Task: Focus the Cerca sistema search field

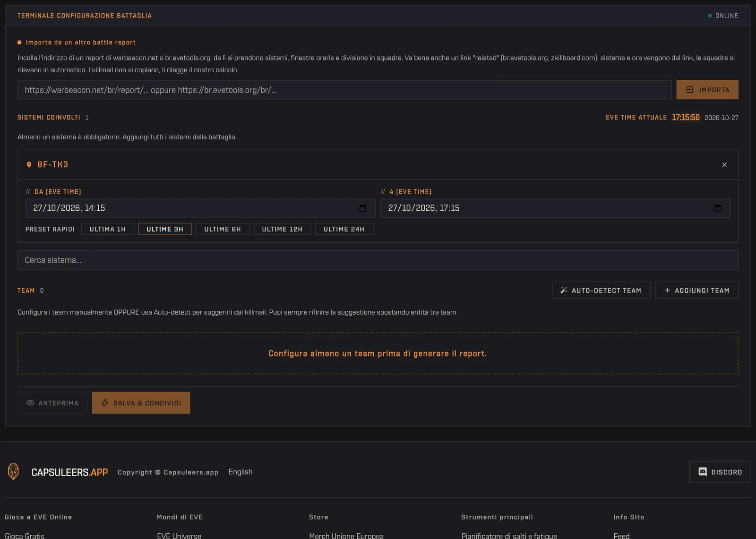Action: click(378, 260)
